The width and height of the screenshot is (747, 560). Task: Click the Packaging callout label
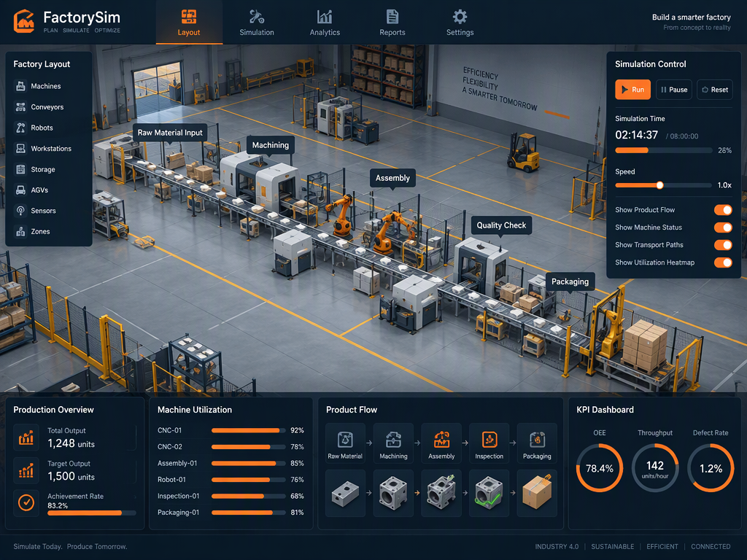pyautogui.click(x=570, y=281)
